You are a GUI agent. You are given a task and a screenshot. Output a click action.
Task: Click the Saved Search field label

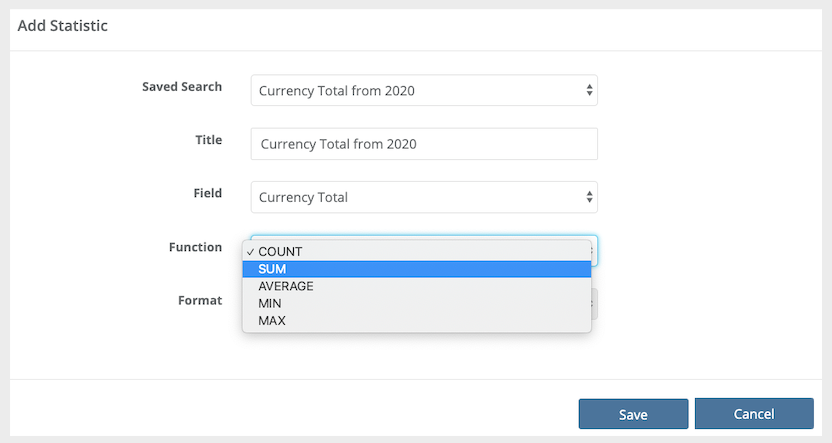tap(182, 87)
